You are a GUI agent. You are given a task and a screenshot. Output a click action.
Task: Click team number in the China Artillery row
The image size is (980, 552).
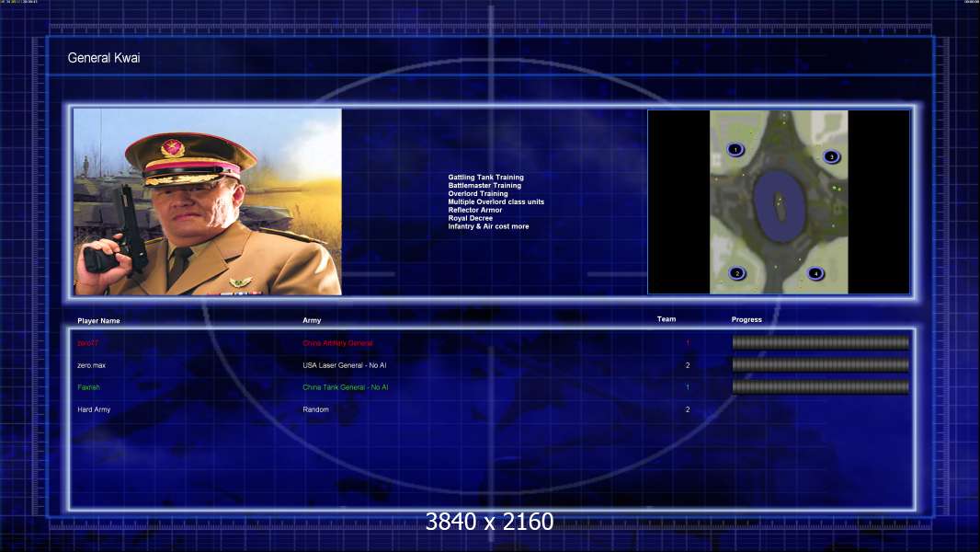[688, 343]
